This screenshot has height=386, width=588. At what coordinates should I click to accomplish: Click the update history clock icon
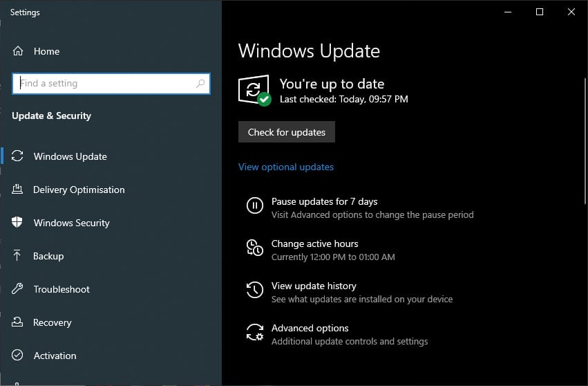[x=254, y=290]
